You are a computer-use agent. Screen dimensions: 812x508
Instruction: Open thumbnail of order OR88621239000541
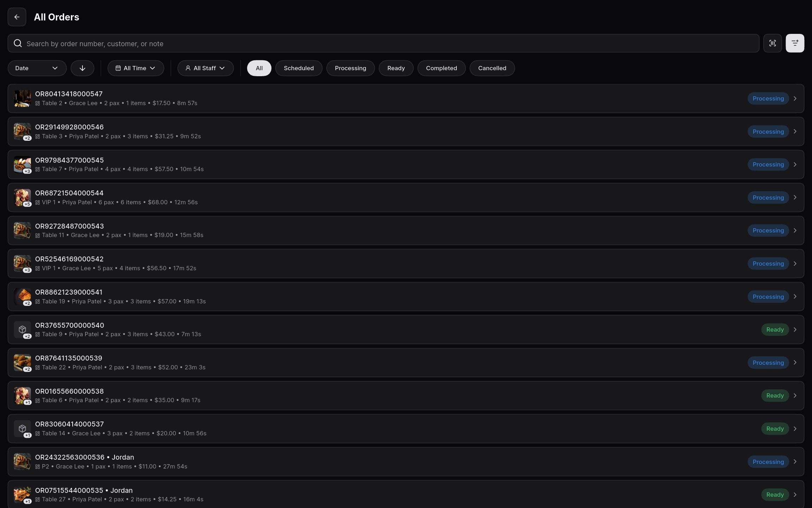point(22,296)
